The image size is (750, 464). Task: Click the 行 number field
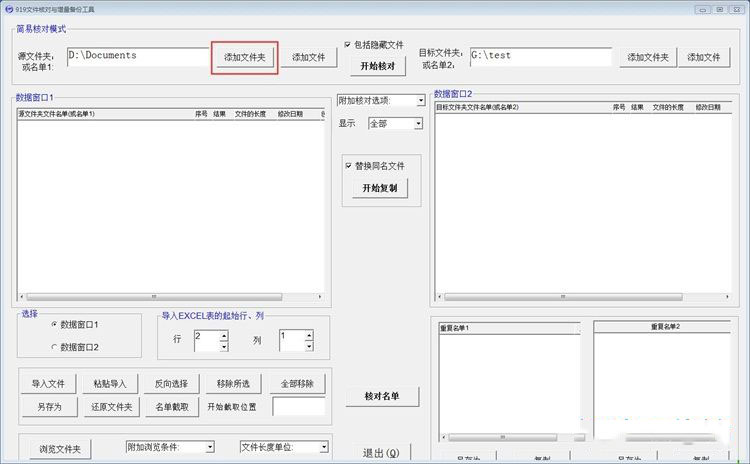click(x=207, y=341)
